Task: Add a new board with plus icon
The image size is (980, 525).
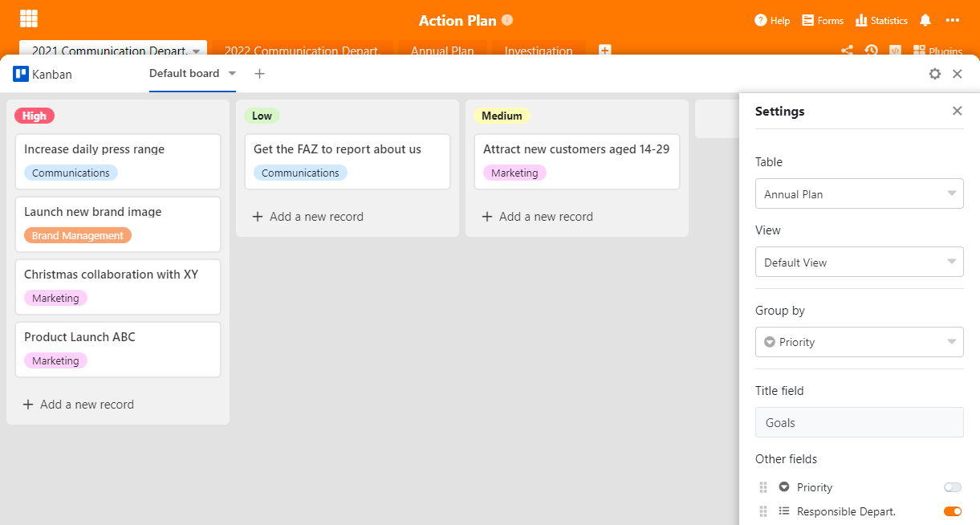Action: [259, 74]
